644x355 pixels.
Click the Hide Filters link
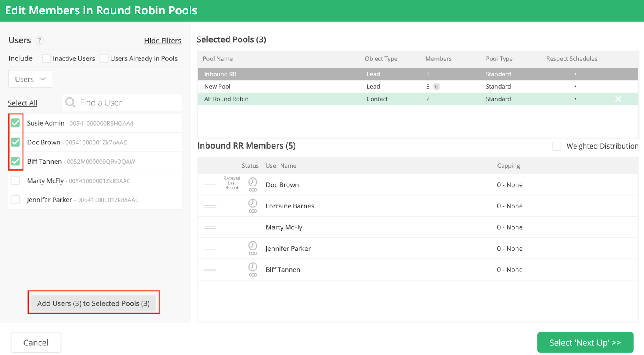163,41
